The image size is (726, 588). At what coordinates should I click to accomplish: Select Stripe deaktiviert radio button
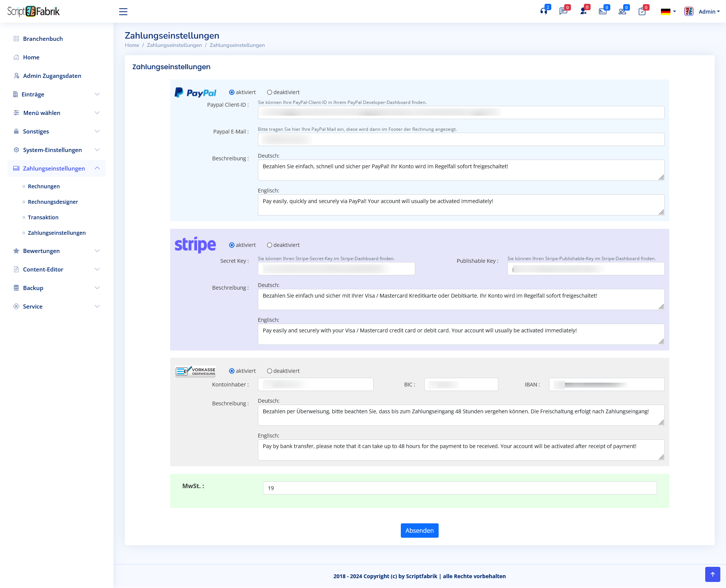270,245
